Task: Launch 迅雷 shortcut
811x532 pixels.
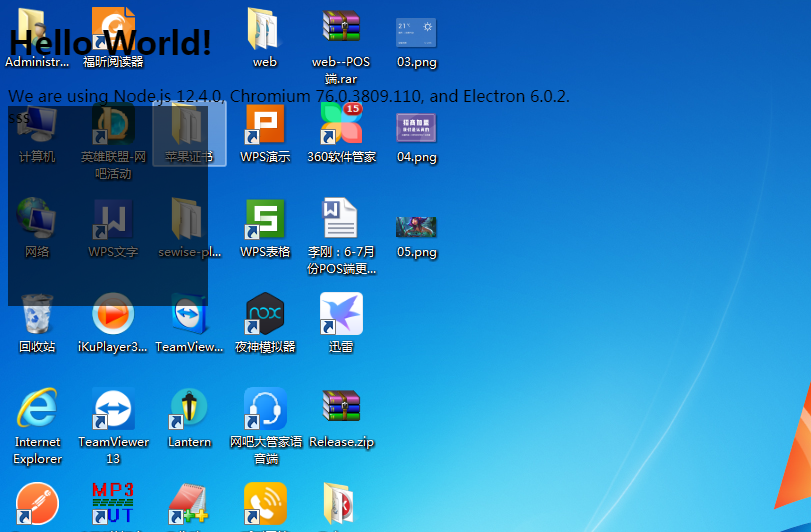Action: tap(341, 323)
